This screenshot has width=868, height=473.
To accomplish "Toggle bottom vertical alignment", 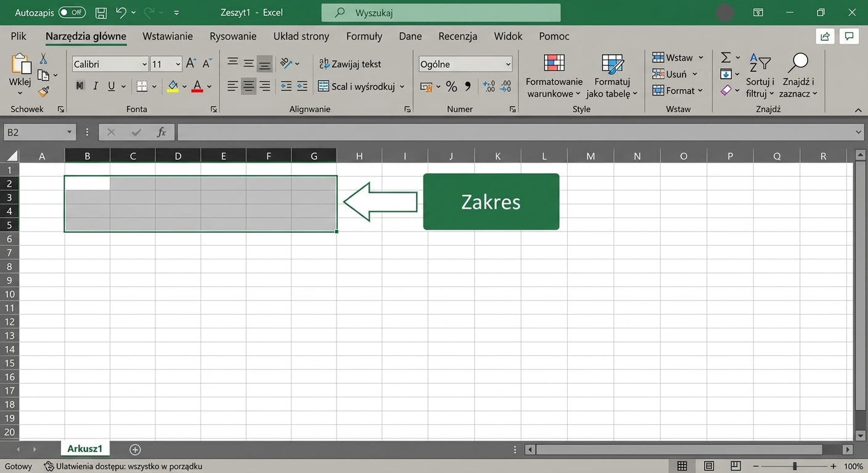I will [264, 63].
